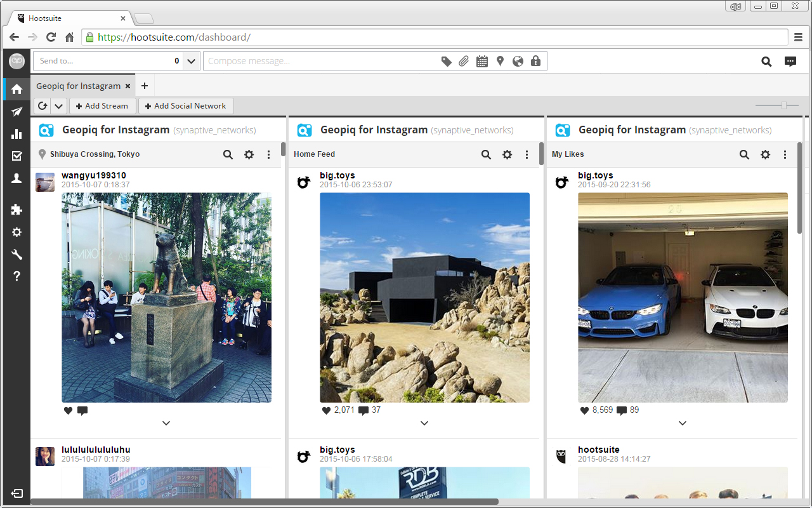
Task: Open the App Directory puzzle icon
Action: (16, 210)
